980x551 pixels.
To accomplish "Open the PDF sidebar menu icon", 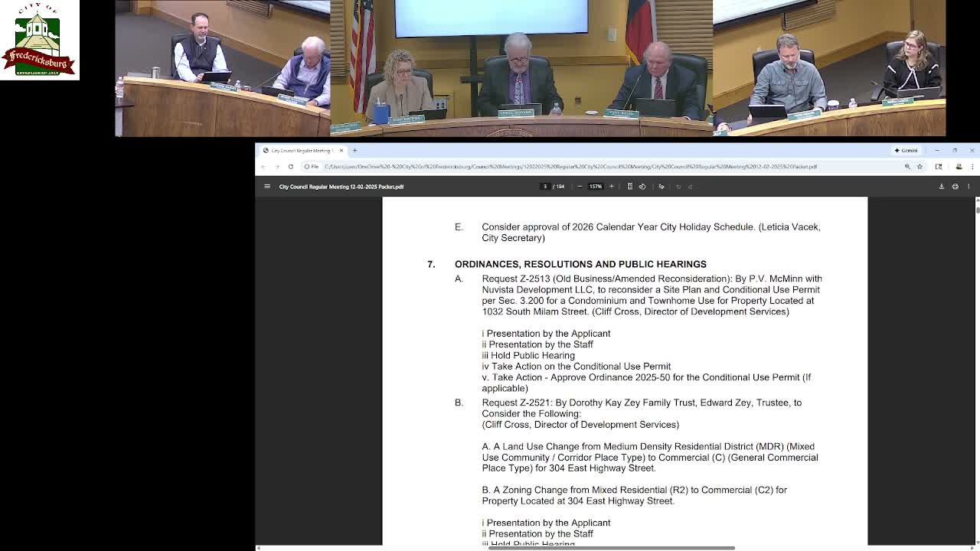I will point(267,187).
